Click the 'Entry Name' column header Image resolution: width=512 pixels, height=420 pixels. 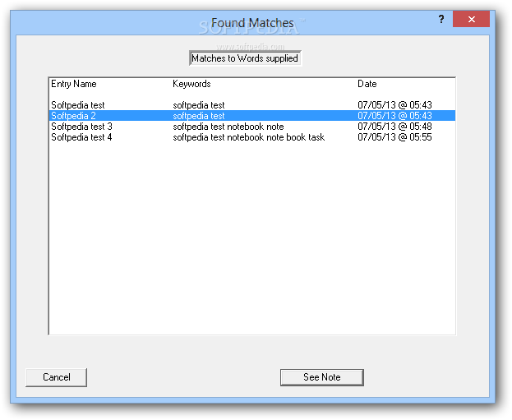tap(74, 84)
